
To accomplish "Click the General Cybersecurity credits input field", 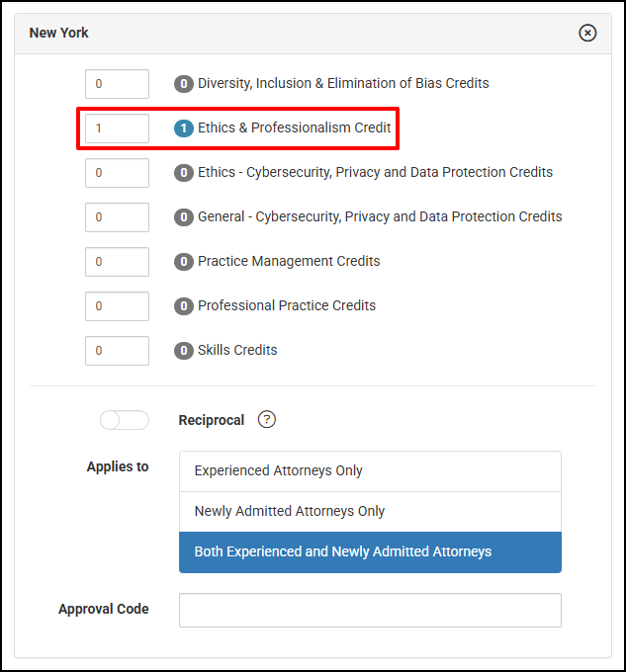I will pyautogui.click(x=117, y=216).
